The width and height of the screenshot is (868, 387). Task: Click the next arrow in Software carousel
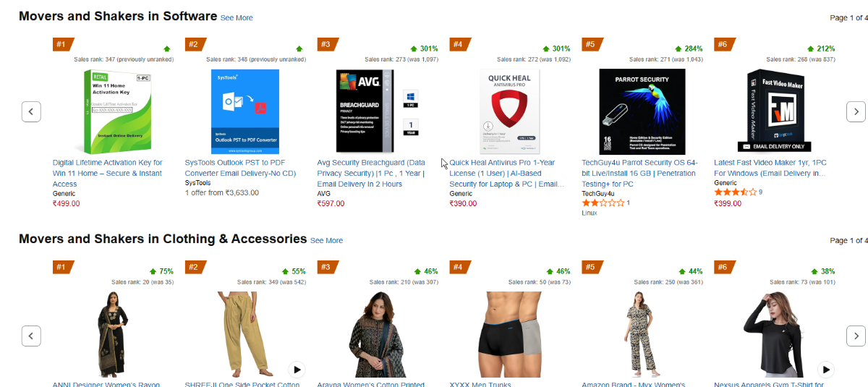pos(856,111)
